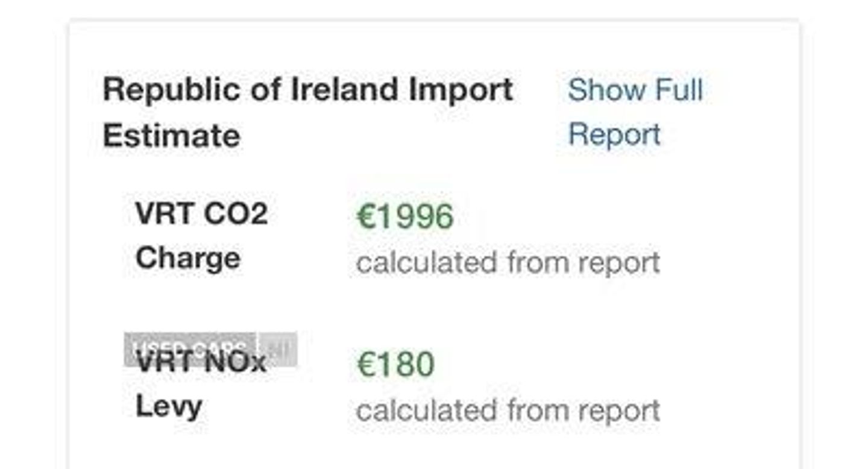Screen dimensions: 868x469
Task: Click the euro symbol before 180
Action: [366, 365]
